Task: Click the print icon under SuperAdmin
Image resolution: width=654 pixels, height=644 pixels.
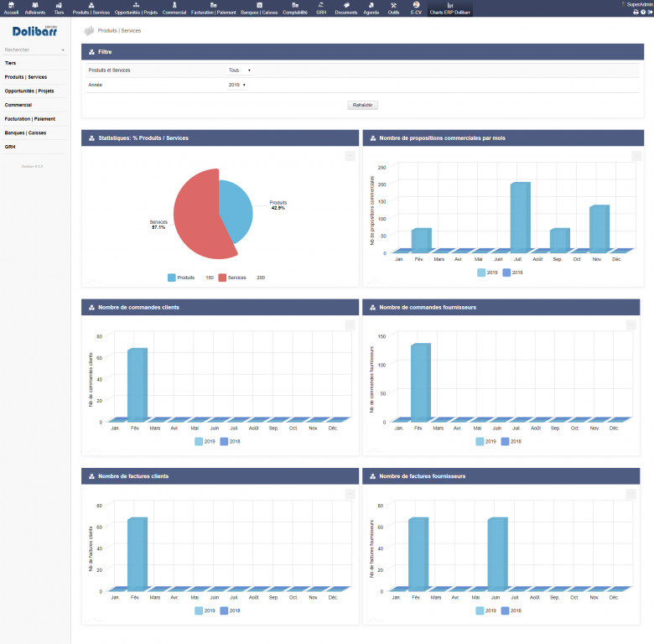Action: [x=636, y=12]
